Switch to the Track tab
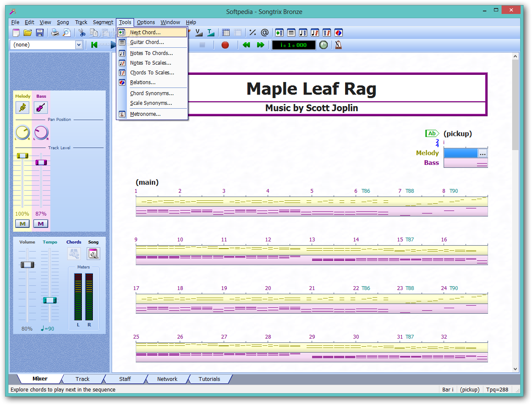 point(82,379)
